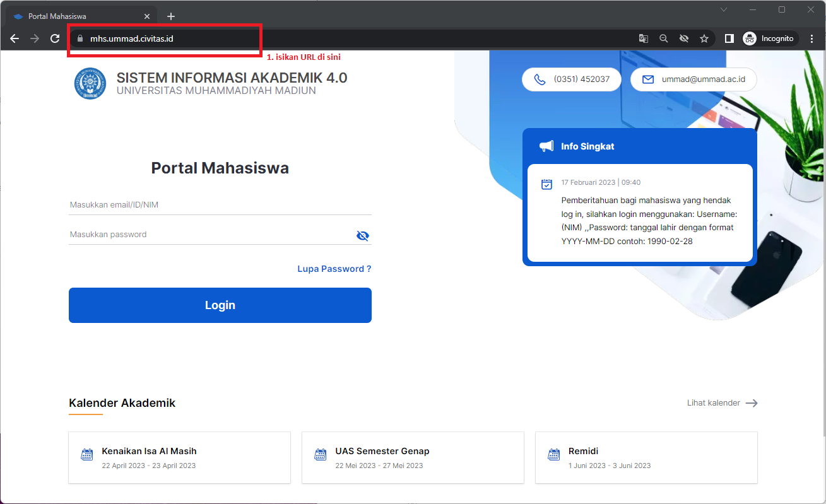Click the calendar icon beside the Remidi event
The width and height of the screenshot is (826, 504).
pyautogui.click(x=553, y=454)
